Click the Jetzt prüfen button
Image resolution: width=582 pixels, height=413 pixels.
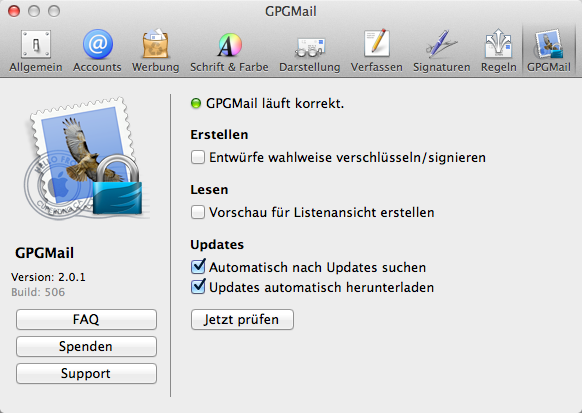[x=242, y=319]
